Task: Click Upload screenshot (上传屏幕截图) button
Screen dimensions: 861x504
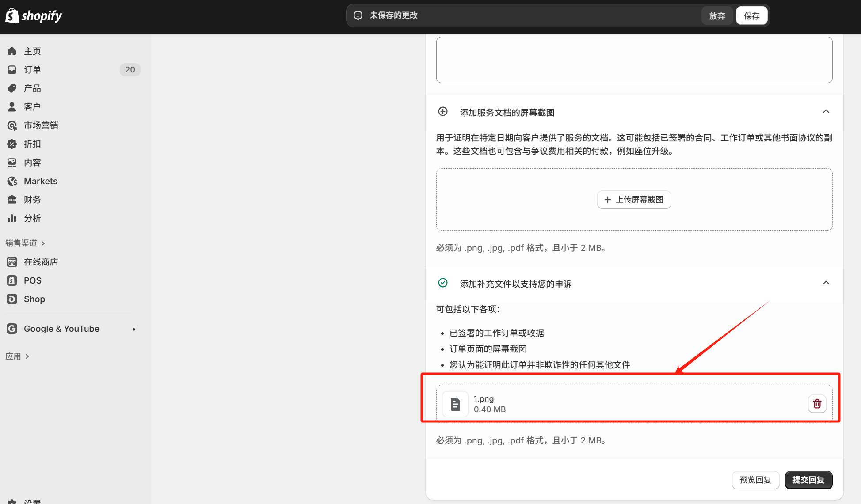Action: coord(634,200)
